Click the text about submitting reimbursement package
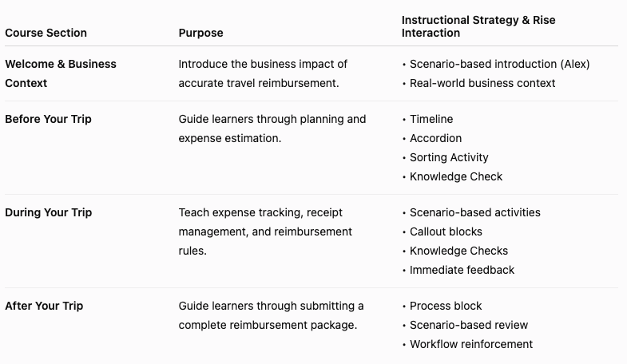The width and height of the screenshot is (627, 364). click(x=271, y=315)
